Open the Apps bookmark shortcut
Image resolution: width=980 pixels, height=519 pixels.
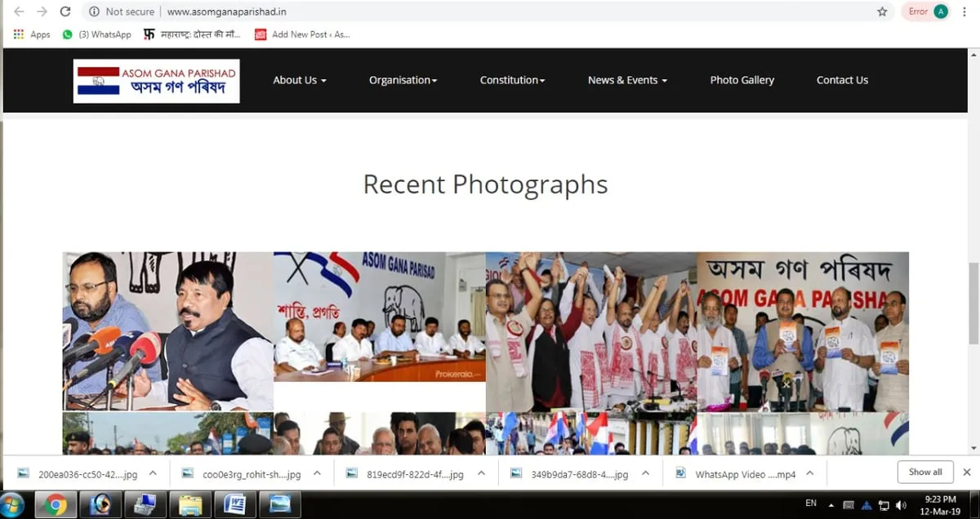click(x=32, y=34)
